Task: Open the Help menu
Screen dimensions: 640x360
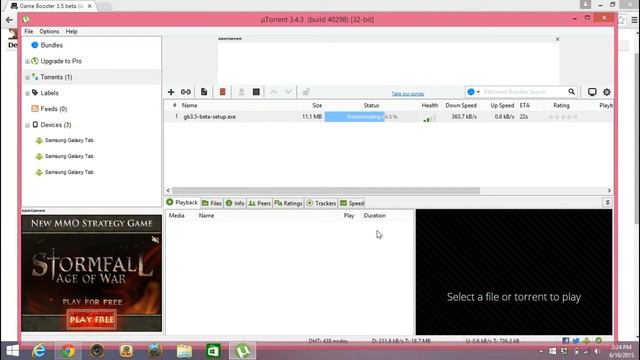Action: click(71, 31)
